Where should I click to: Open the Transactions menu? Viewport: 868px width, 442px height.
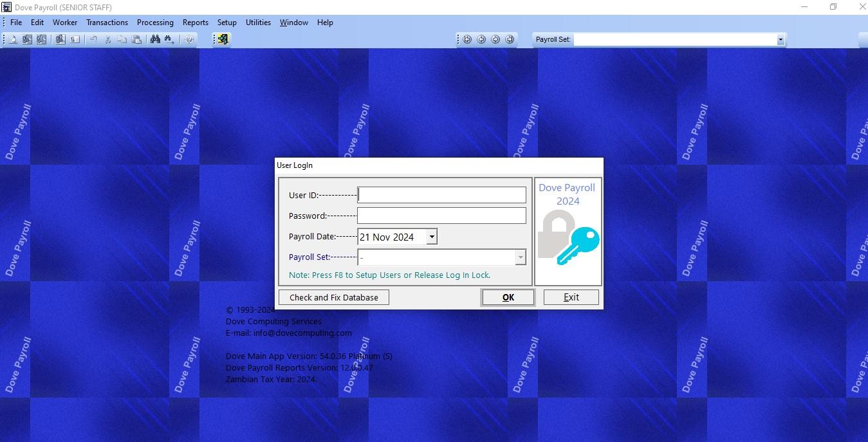107,23
